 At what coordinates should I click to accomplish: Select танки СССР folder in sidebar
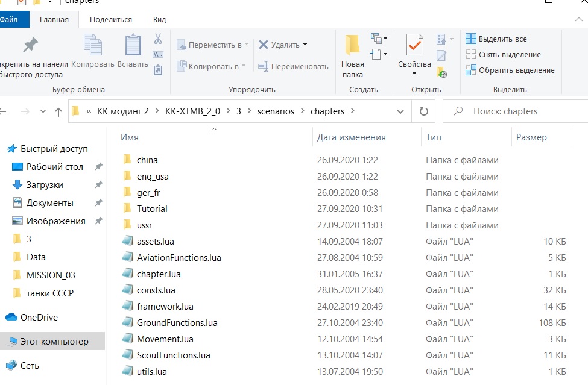point(50,293)
